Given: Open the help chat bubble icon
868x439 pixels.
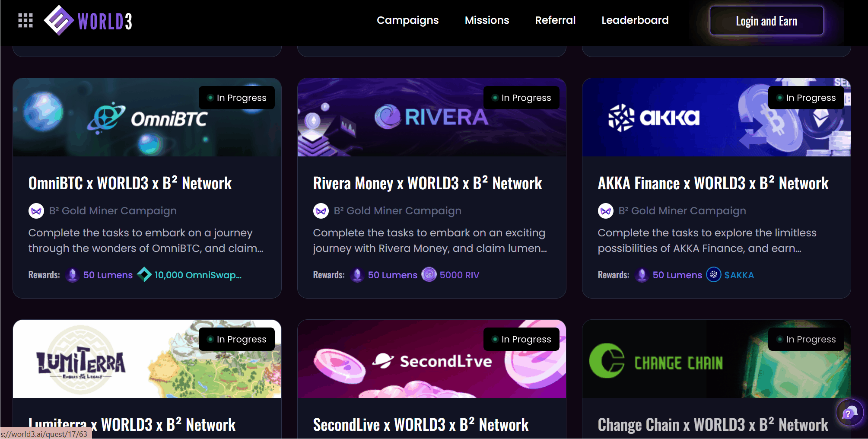Looking at the screenshot, I should 849,413.
